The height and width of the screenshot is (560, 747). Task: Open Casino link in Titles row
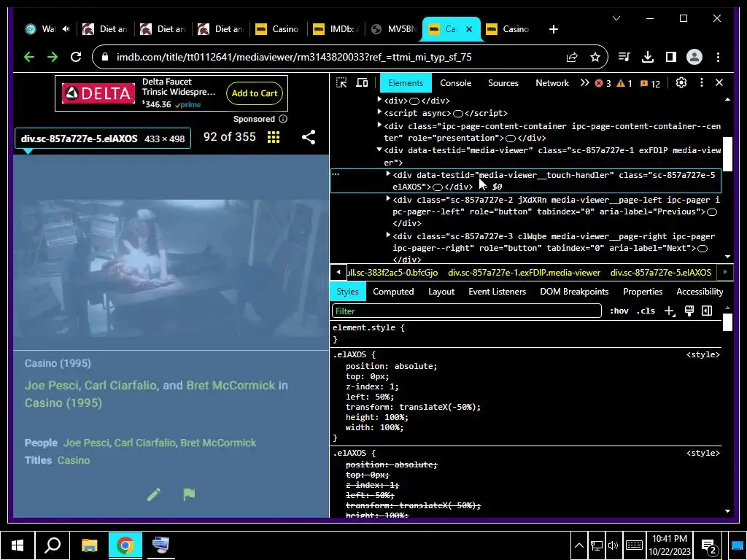tap(74, 461)
